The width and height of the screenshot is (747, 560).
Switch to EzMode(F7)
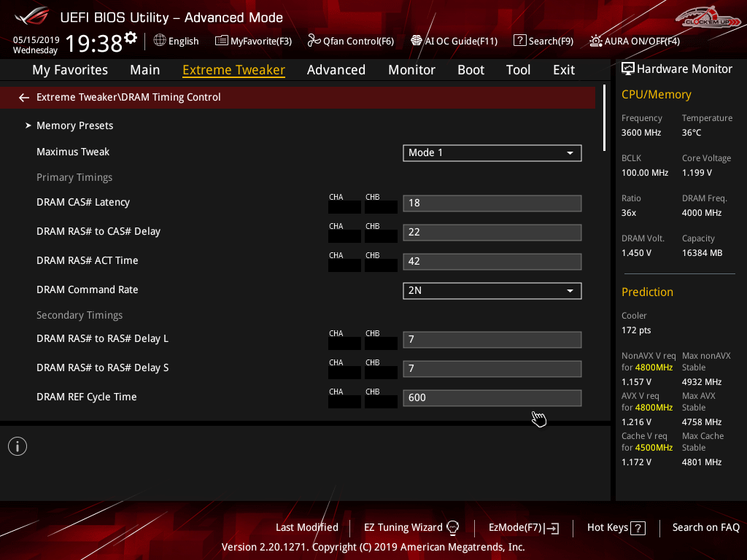[x=524, y=527]
